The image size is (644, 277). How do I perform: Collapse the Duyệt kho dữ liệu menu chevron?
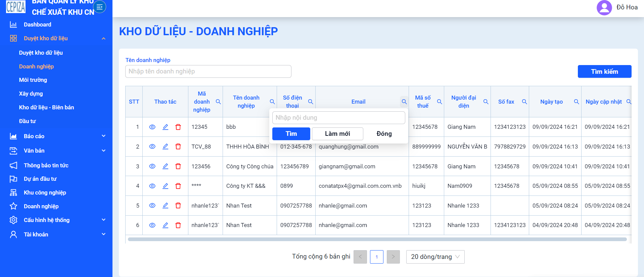(x=104, y=39)
